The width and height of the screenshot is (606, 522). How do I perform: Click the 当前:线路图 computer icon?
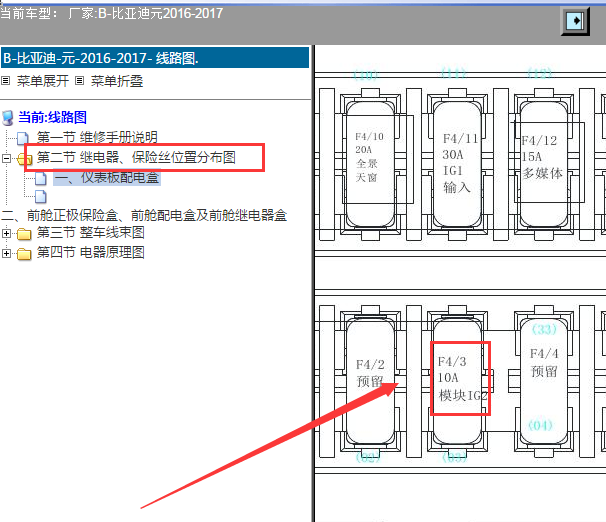pos(8,118)
